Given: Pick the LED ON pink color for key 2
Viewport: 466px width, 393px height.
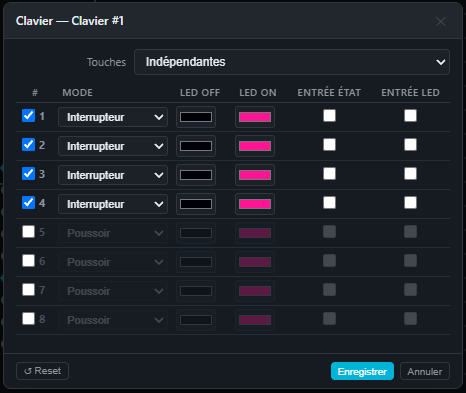Looking at the screenshot, I should 255,146.
